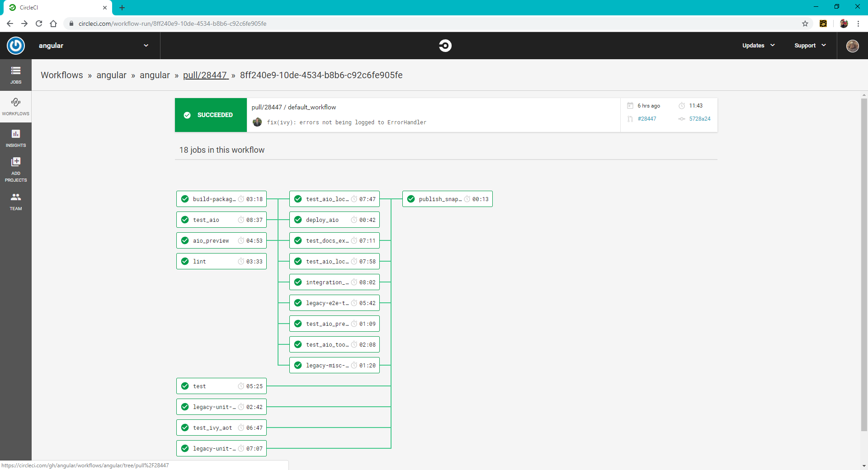Bookmark this page with the star icon

pos(805,23)
